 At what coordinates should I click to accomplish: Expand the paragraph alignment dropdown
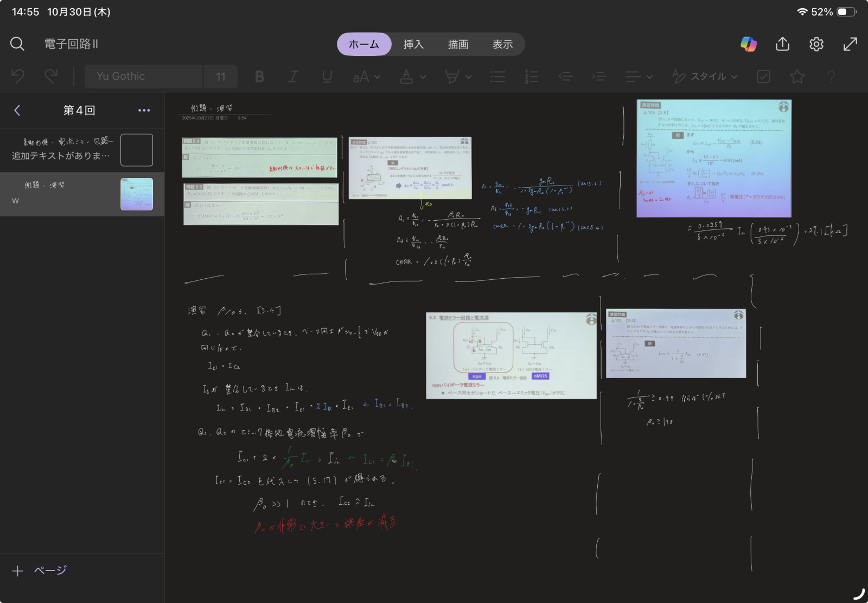coord(639,76)
